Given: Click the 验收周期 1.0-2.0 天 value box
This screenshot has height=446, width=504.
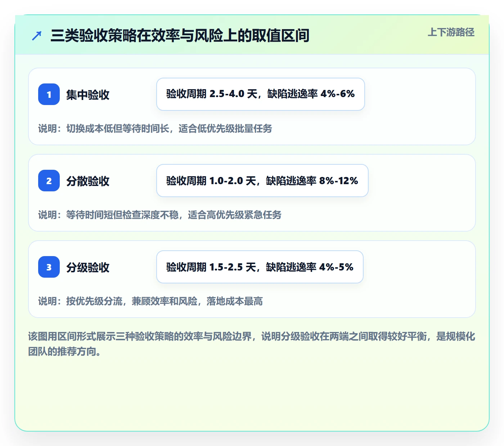Looking at the screenshot, I should (x=262, y=181).
